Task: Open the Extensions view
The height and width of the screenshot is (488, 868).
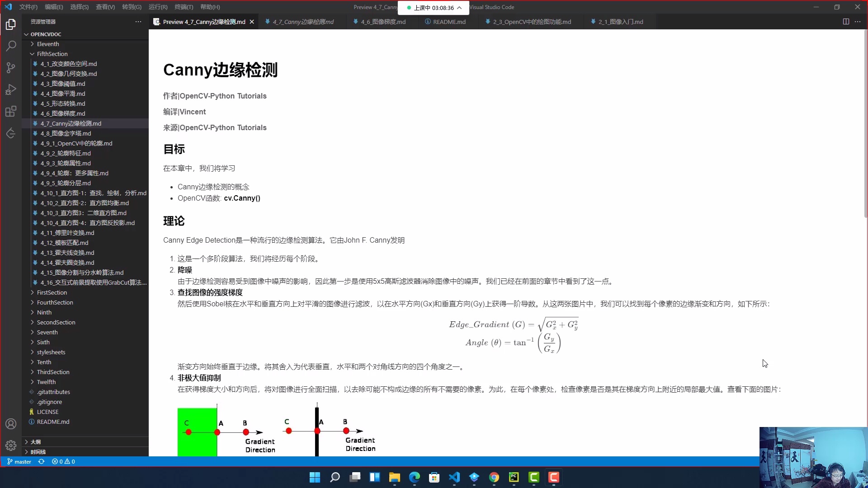Action: click(11, 111)
